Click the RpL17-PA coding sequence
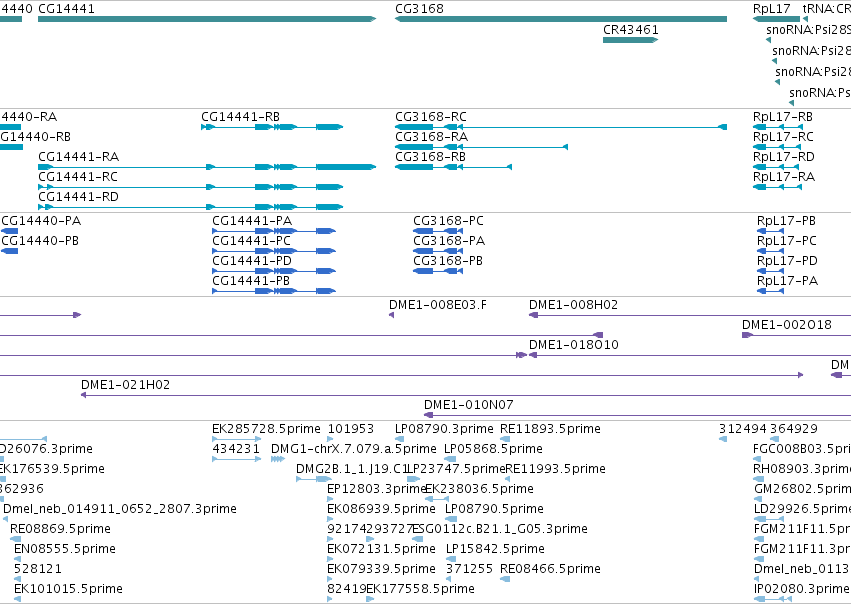Screen dimensions: 851x604 click(771, 291)
